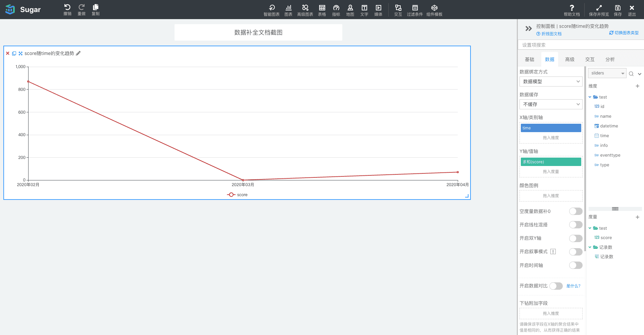Click the chart resize corner handle
Image resolution: width=644 pixels, height=335 pixels.
(467, 196)
